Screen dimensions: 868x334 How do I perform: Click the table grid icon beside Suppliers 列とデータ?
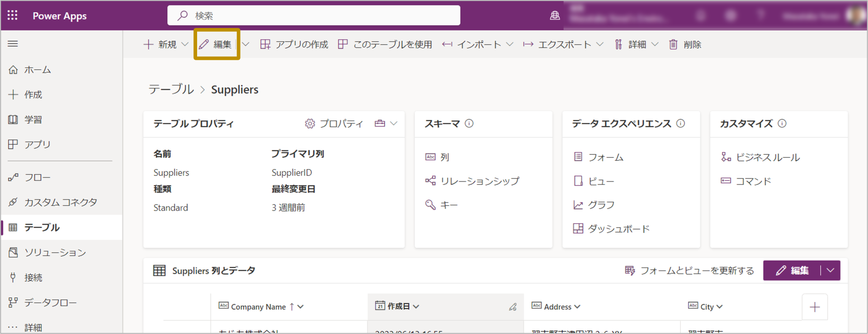[159, 271]
